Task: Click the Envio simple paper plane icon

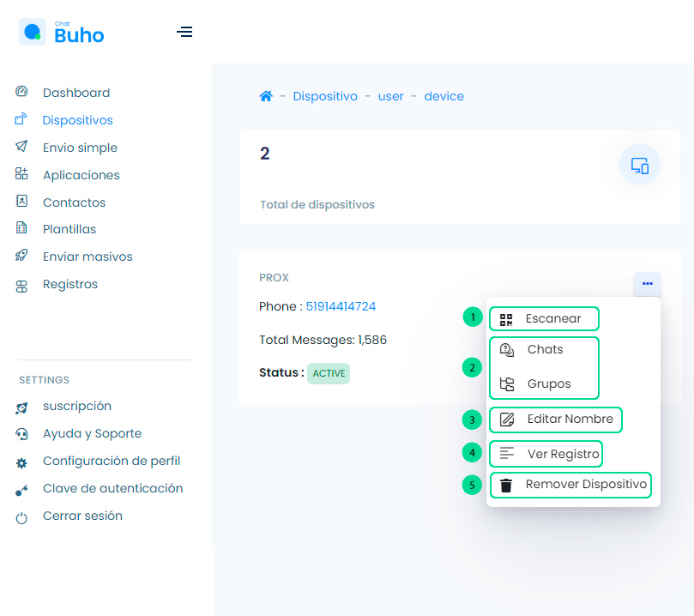Action: [22, 147]
